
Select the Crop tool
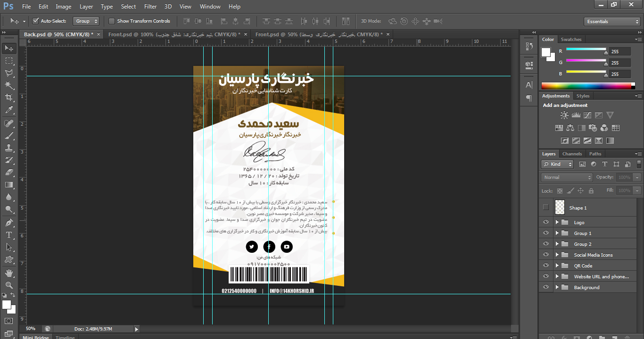[x=8, y=97]
